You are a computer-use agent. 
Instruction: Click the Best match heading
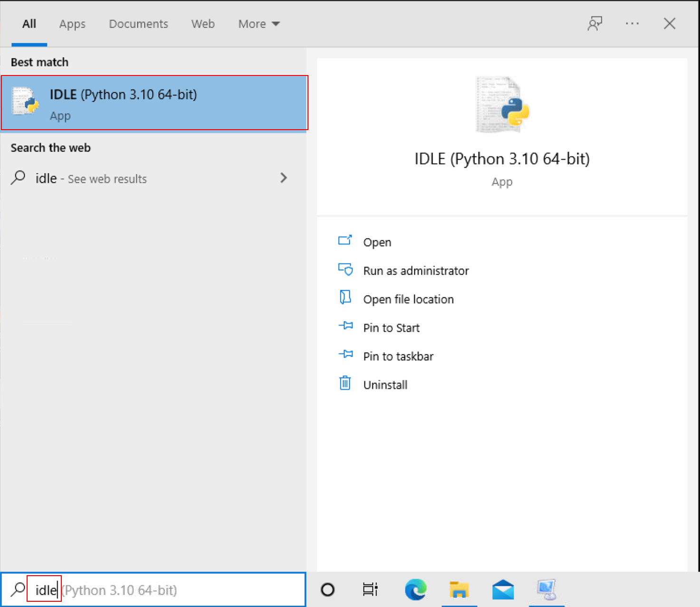pyautogui.click(x=39, y=62)
